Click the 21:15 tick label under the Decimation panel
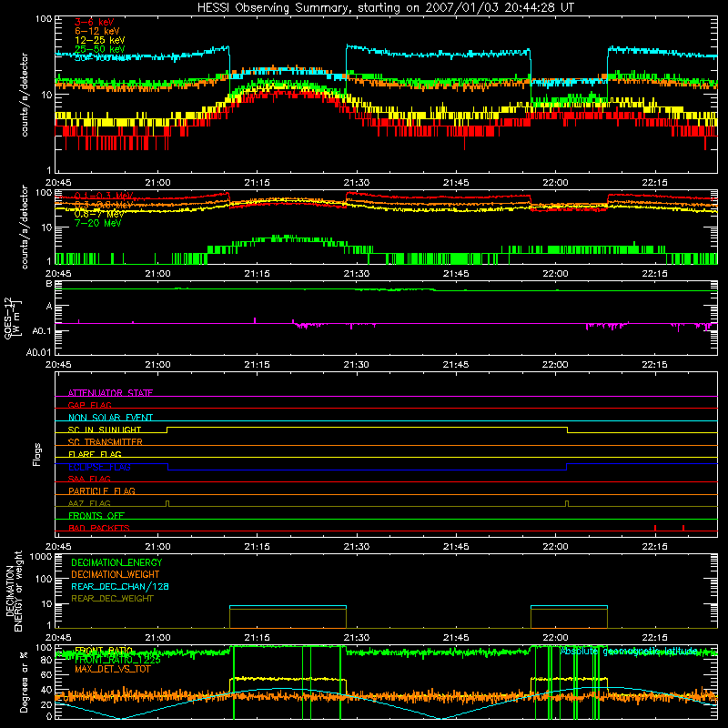This screenshot has height=728, width=728. click(258, 638)
